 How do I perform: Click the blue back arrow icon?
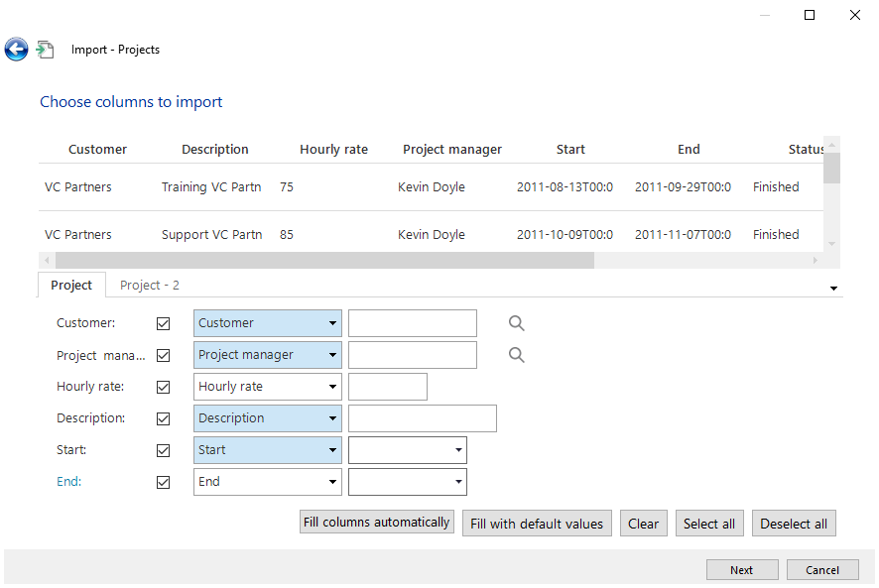point(16,50)
